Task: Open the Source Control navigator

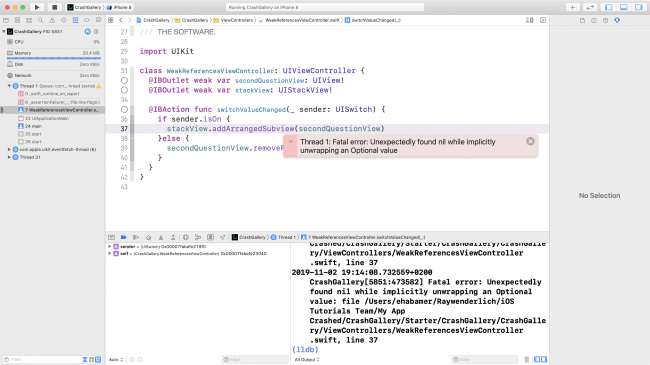Action: [17, 20]
